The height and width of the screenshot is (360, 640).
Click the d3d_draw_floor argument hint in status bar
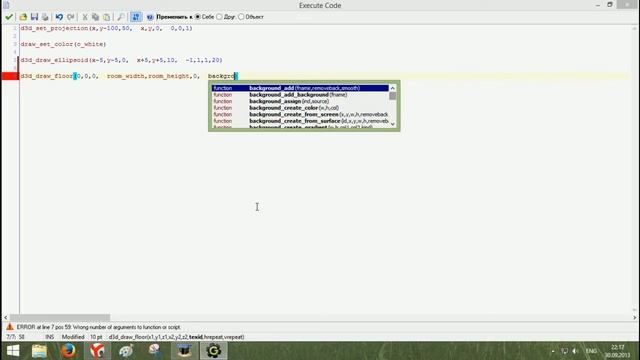pyautogui.click(x=176, y=337)
